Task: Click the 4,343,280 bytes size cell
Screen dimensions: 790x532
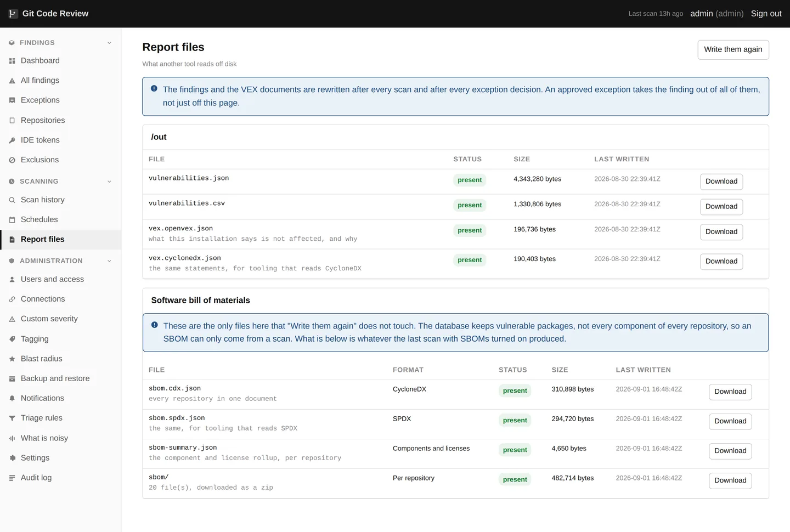Action: coord(537,179)
